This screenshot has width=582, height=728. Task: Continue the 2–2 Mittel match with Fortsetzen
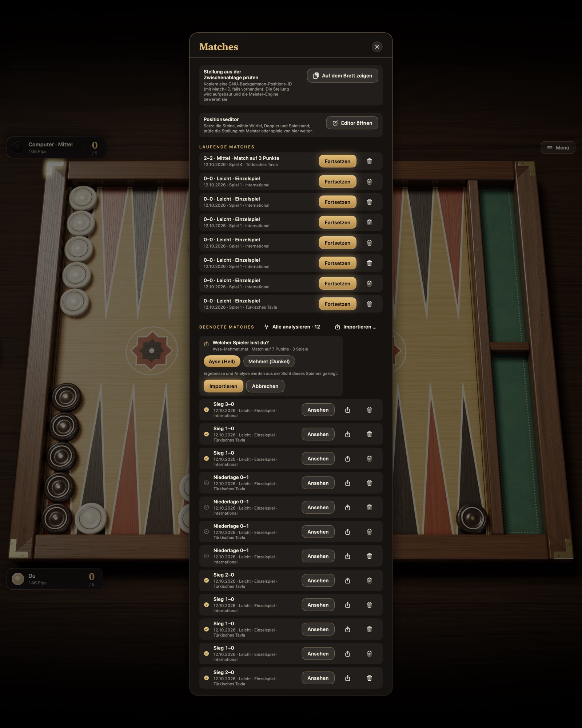[338, 161]
